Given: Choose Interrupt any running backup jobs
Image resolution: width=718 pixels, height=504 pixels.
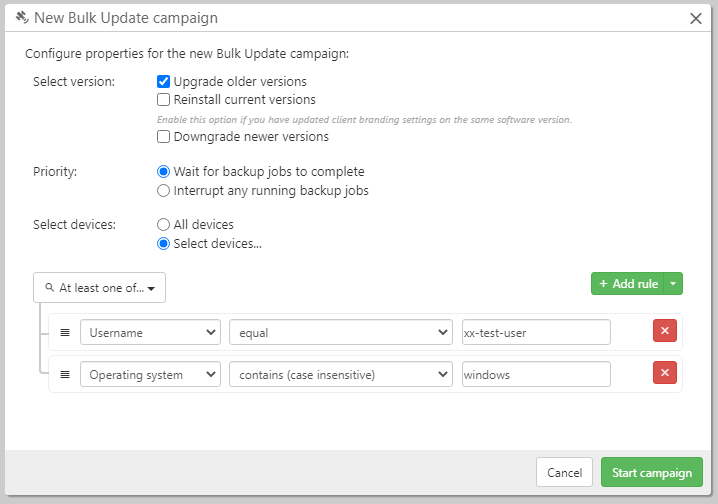Looking at the screenshot, I should 164,190.
